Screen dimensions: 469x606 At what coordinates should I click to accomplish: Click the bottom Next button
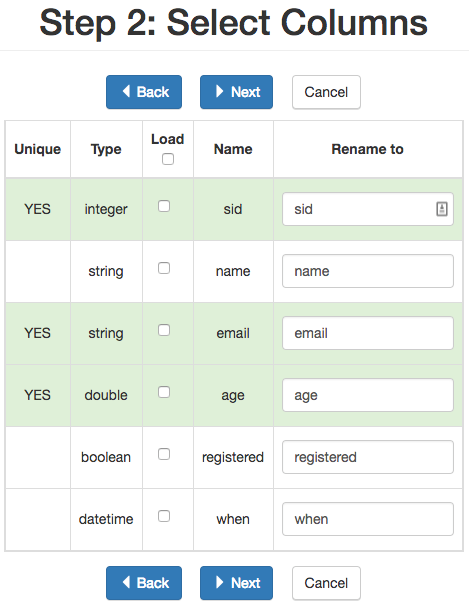click(236, 583)
